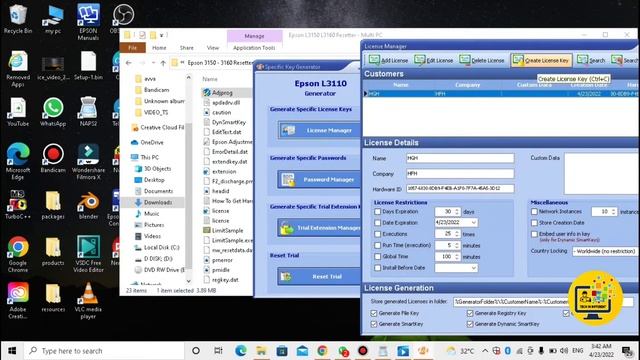Image resolution: width=640 pixels, height=360 pixels.
Task: Open the Country Locking dropdown
Action: coord(605,251)
